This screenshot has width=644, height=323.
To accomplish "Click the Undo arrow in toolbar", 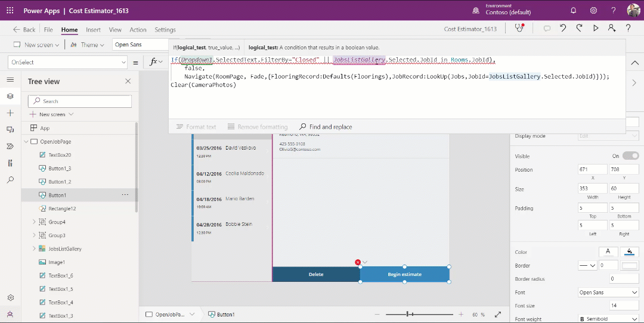I will click(x=563, y=29).
